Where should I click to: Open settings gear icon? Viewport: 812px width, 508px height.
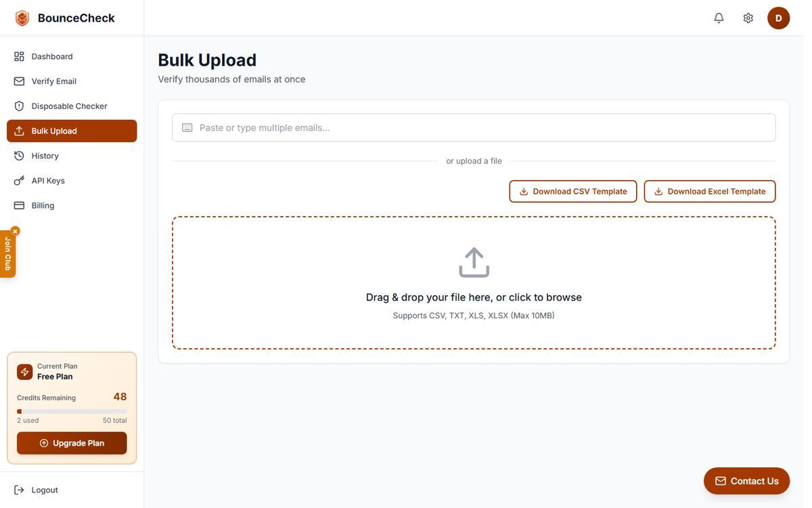tap(748, 18)
